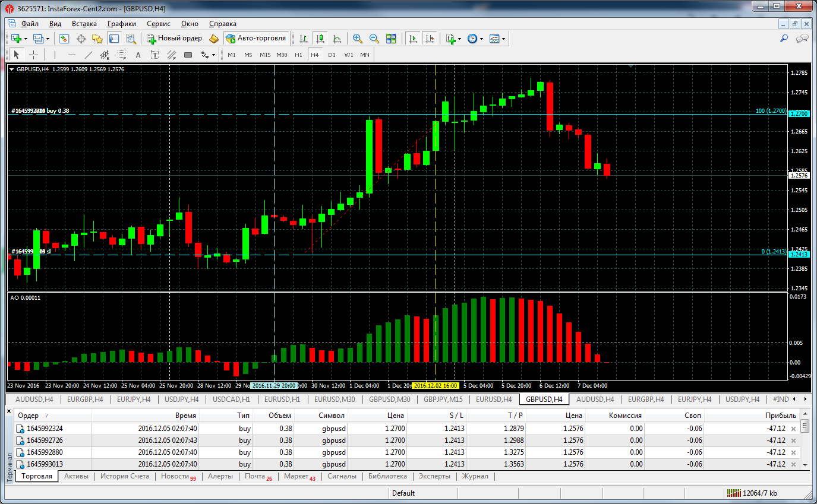Screen dimensions: 817x504
Task: Click the Default profile in the status bar
Action: click(x=403, y=493)
